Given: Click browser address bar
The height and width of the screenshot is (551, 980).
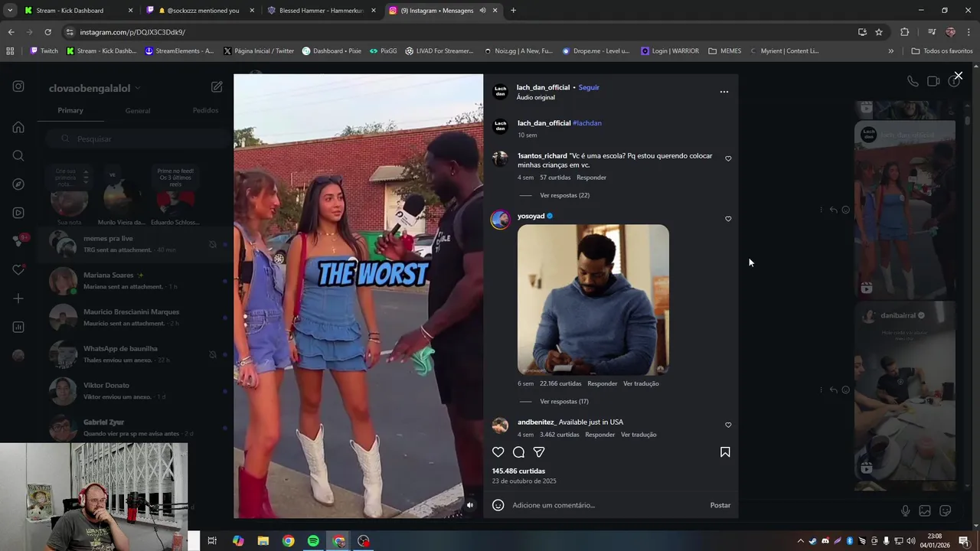Looking at the screenshot, I should (459, 32).
